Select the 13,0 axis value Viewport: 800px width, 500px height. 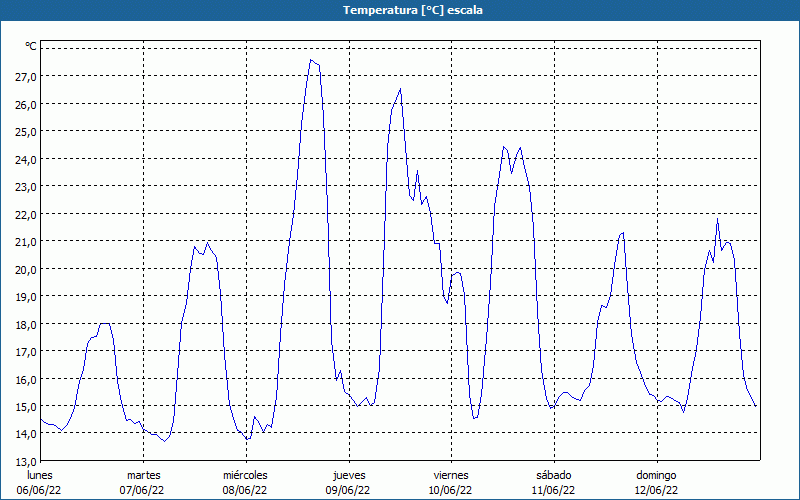coord(26,461)
